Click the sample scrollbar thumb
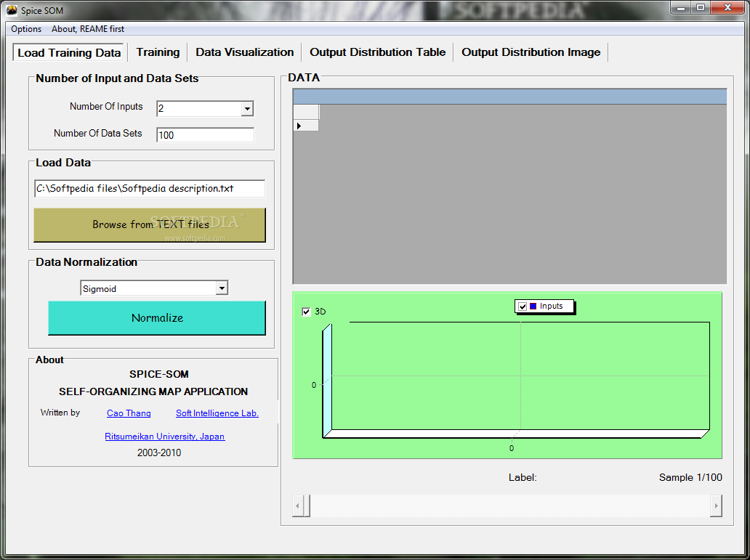The image size is (750, 560). [x=307, y=506]
